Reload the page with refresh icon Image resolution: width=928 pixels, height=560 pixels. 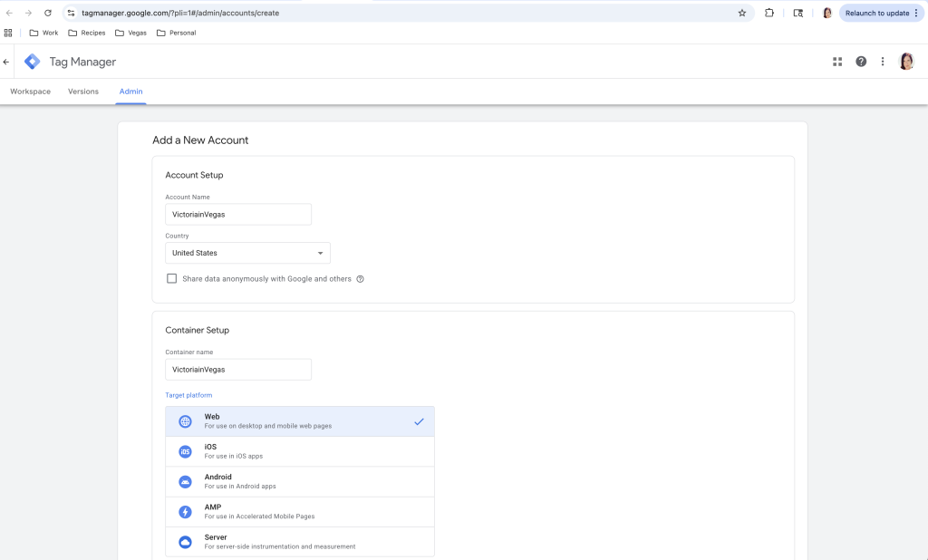(48, 13)
